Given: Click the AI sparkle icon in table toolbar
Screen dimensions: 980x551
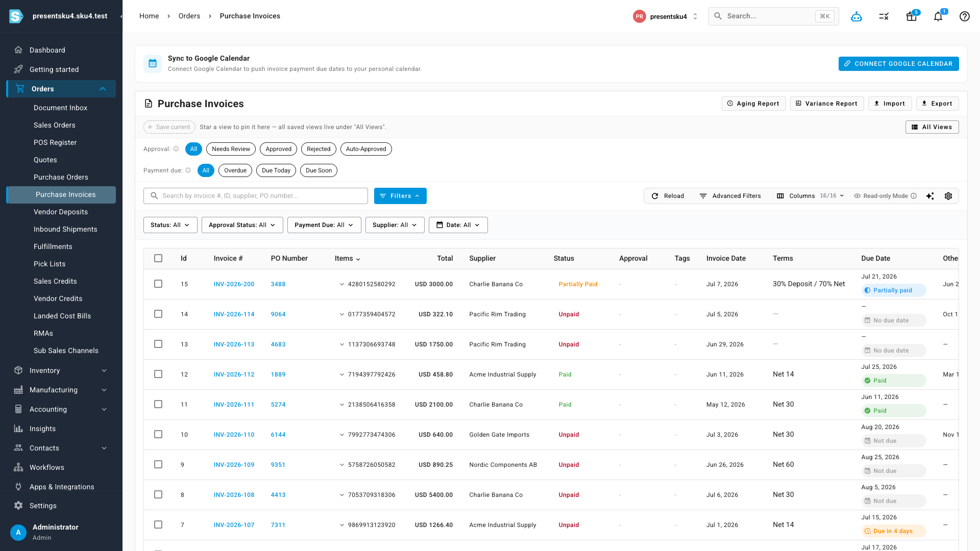Looking at the screenshot, I should [x=930, y=196].
